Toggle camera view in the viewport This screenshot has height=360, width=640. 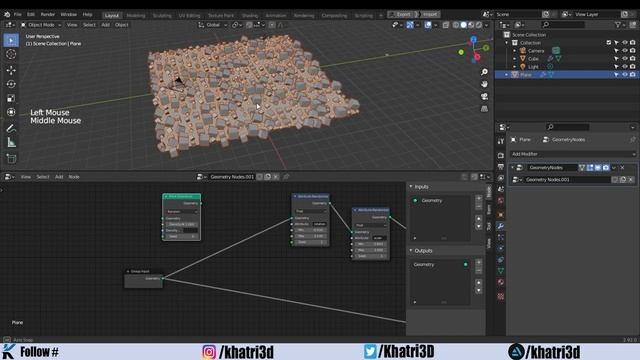pos(484,97)
